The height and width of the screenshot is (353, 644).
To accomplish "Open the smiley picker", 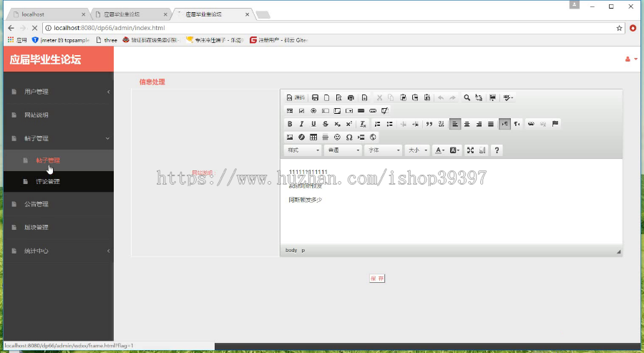I will 337,137.
